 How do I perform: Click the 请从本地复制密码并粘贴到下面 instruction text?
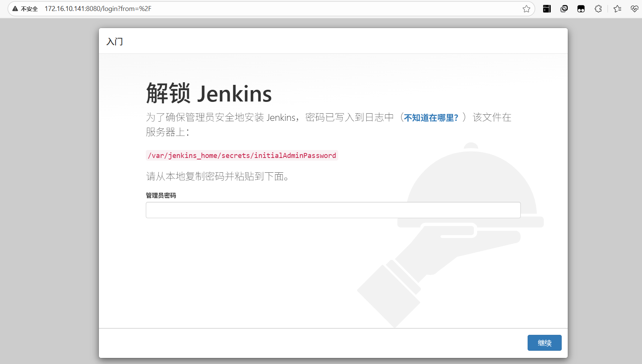pyautogui.click(x=218, y=176)
